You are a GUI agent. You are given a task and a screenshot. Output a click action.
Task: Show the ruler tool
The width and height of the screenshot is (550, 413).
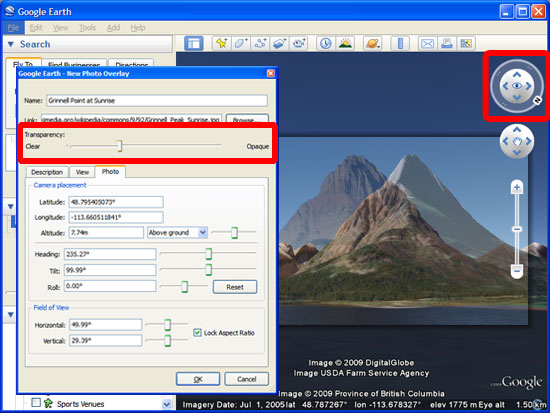click(x=400, y=44)
